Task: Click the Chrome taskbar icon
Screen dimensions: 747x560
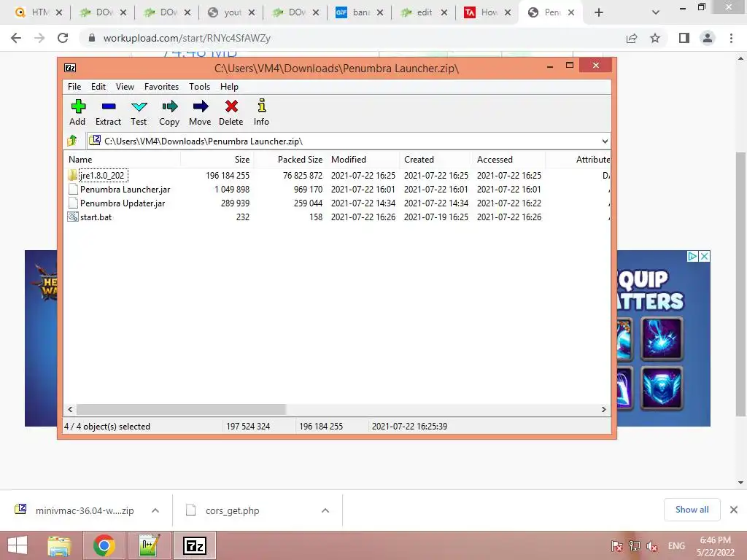Action: tap(104, 545)
